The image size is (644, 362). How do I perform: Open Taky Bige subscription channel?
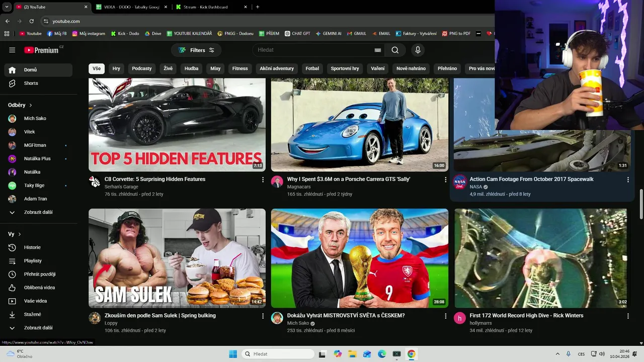coord(38,186)
